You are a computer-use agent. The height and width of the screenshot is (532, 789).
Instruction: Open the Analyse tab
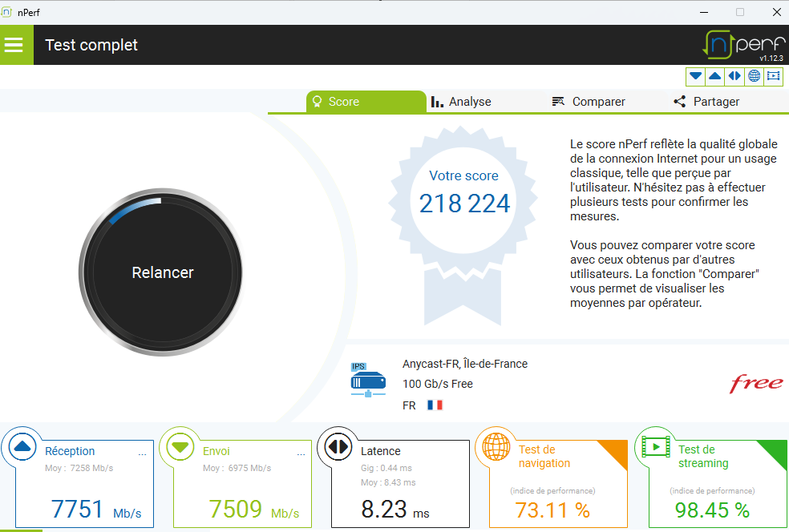click(x=461, y=102)
